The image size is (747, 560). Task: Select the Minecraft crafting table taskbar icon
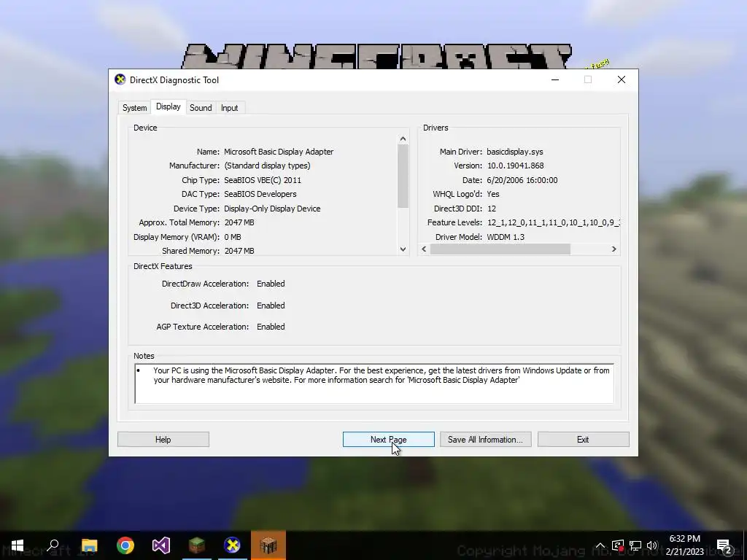(x=268, y=545)
